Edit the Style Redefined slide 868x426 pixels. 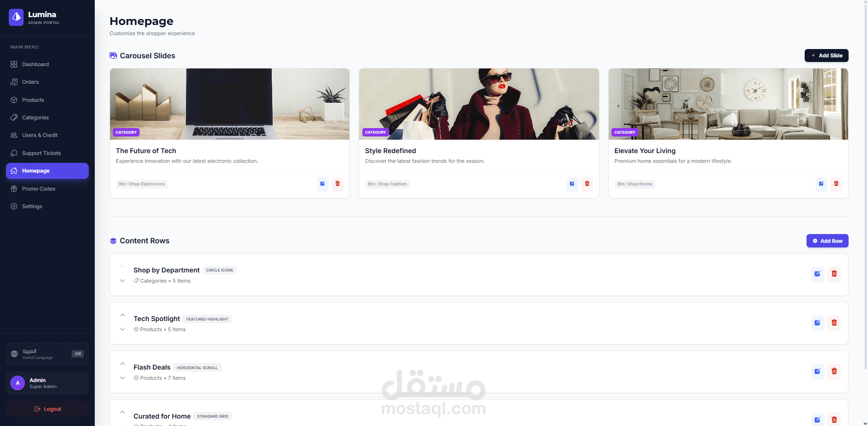pyautogui.click(x=572, y=184)
